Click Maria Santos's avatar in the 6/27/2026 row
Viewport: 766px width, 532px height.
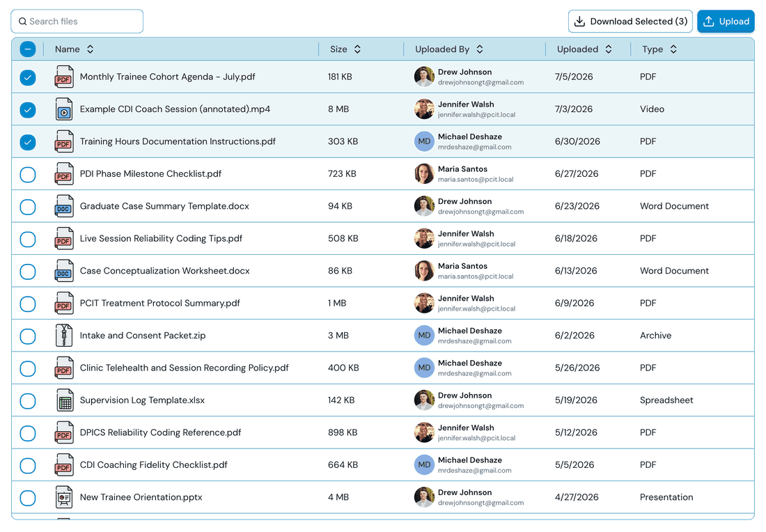(x=424, y=173)
